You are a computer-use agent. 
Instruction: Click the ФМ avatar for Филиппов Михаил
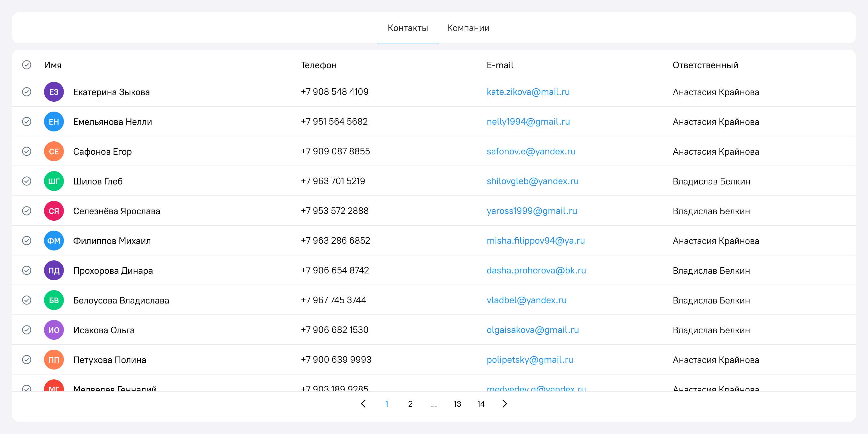[x=54, y=240]
